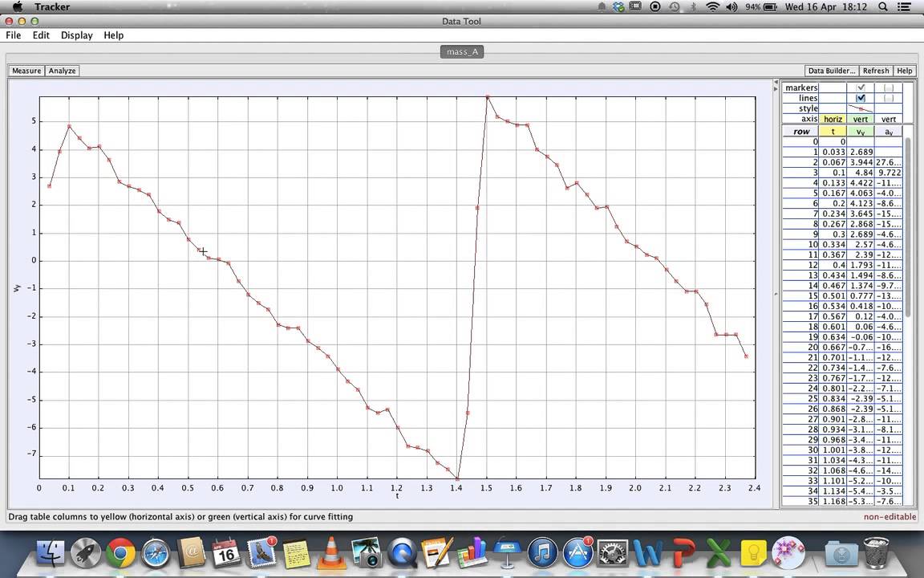Toggle the Measure button
Viewport: 924px width, 578px height.
(x=26, y=71)
